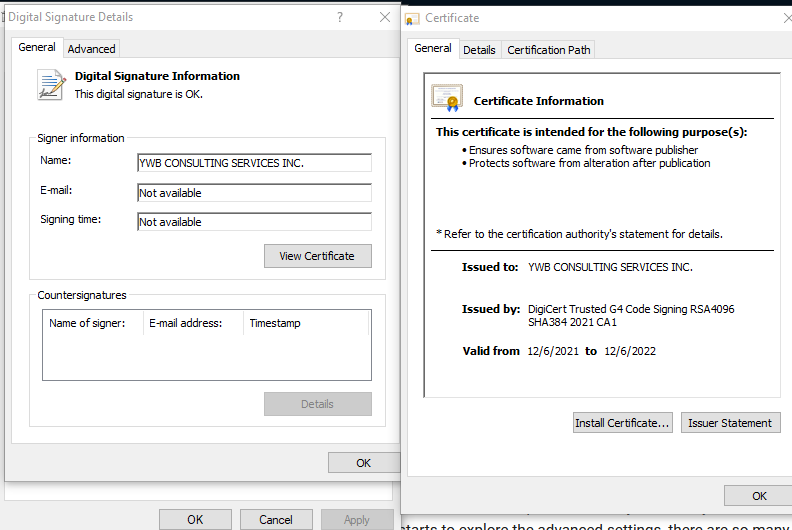Click the Install Certificate... button
This screenshot has height=530, width=792.
(x=622, y=423)
